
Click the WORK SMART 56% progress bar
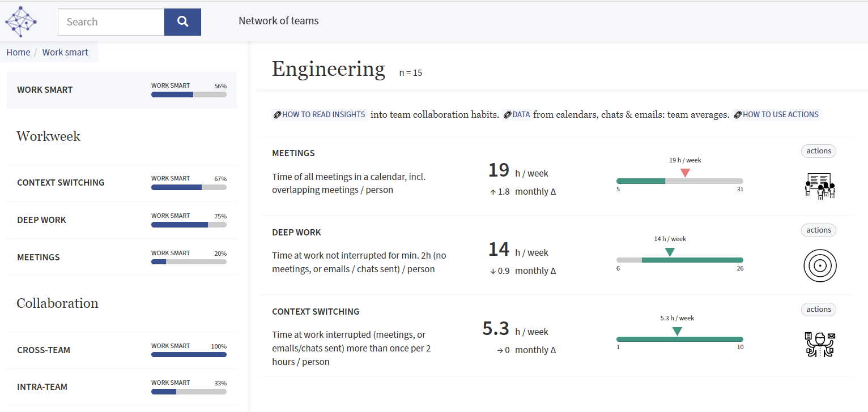[x=189, y=94]
